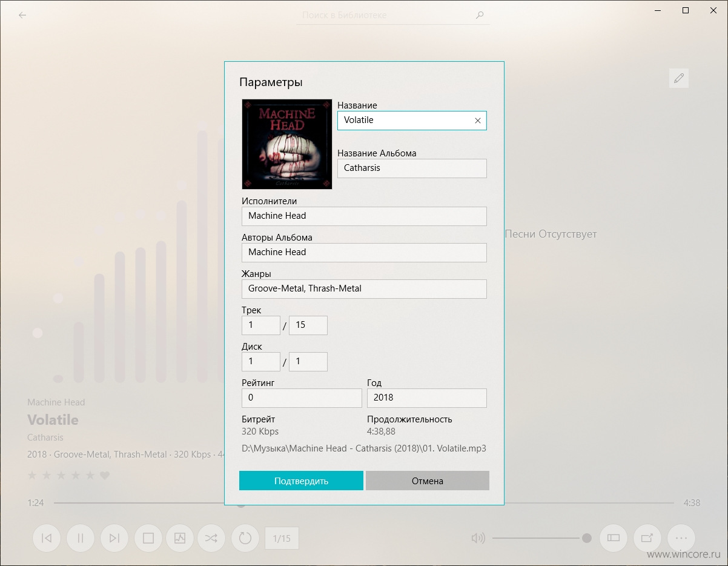Click the Machine Head artist label in player
This screenshot has width=728, height=566.
pos(56,402)
